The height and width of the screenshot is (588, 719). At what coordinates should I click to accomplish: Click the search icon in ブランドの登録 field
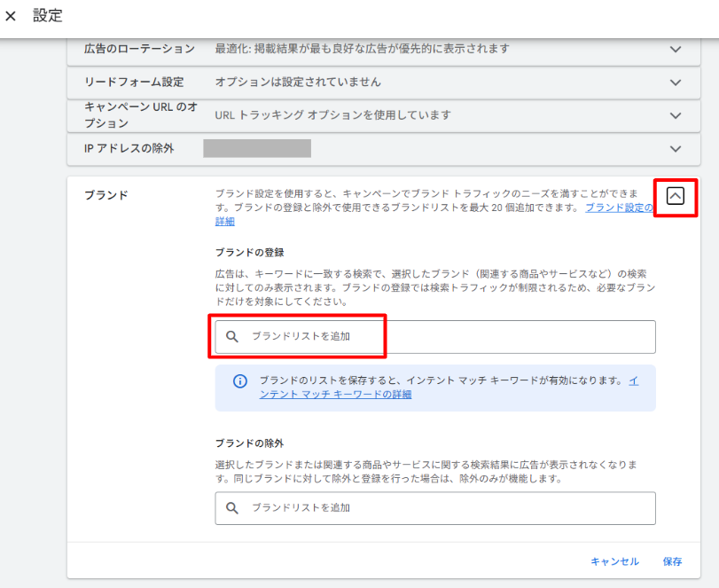232,337
